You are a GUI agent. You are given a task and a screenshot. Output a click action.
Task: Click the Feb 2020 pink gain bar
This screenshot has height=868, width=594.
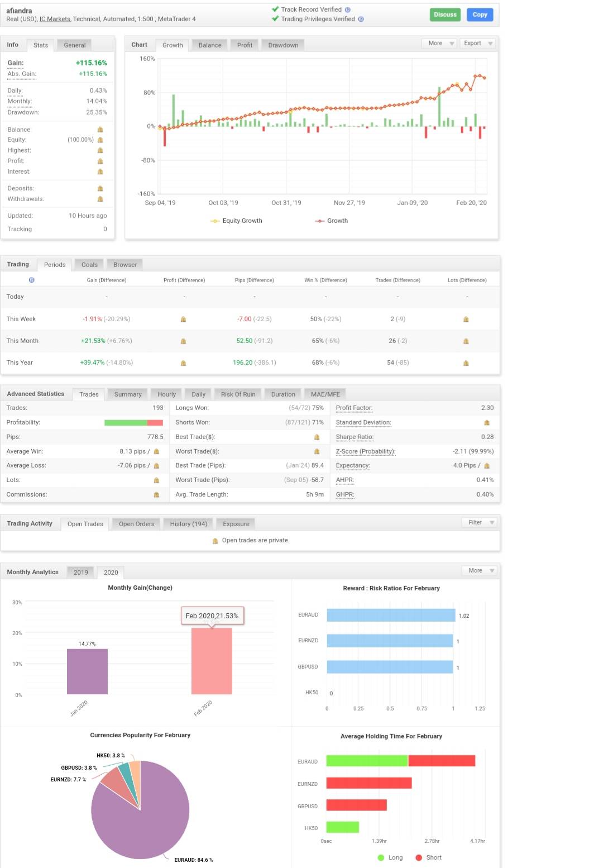click(x=212, y=661)
